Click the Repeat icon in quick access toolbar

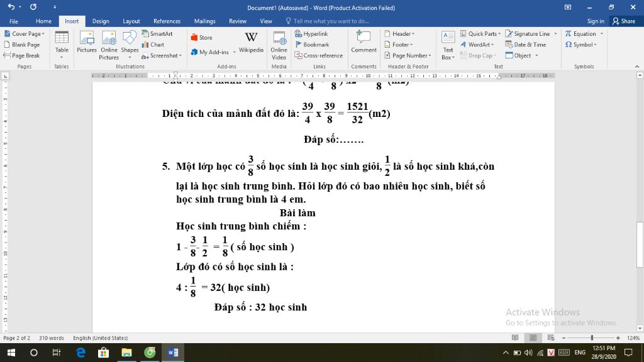33,7
